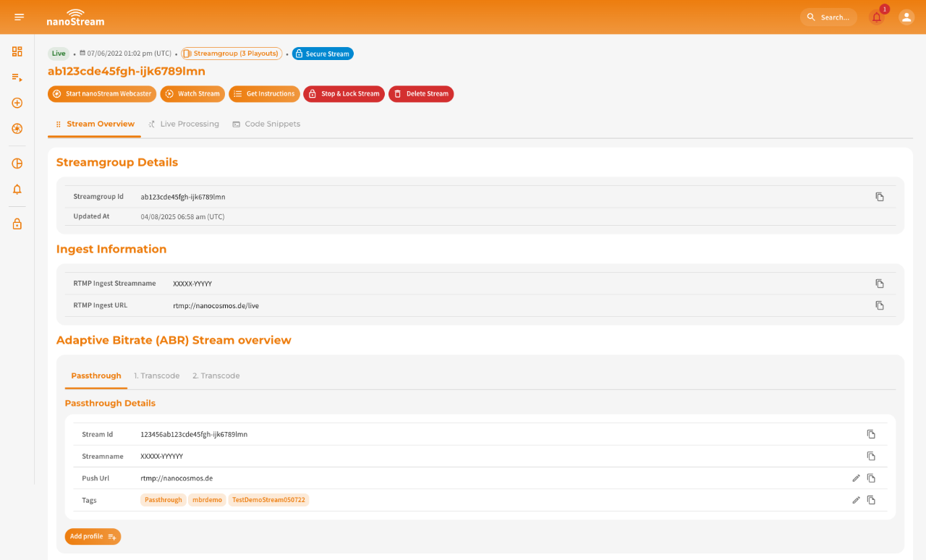Screen dimensions: 926x560
Task: Click the Passthrough Details heading
Action: 110,403
